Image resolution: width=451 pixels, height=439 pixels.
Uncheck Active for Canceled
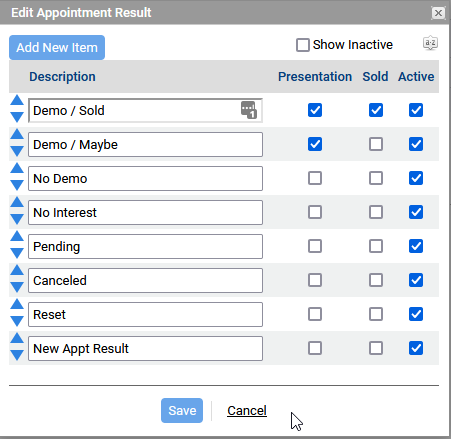[x=416, y=280]
